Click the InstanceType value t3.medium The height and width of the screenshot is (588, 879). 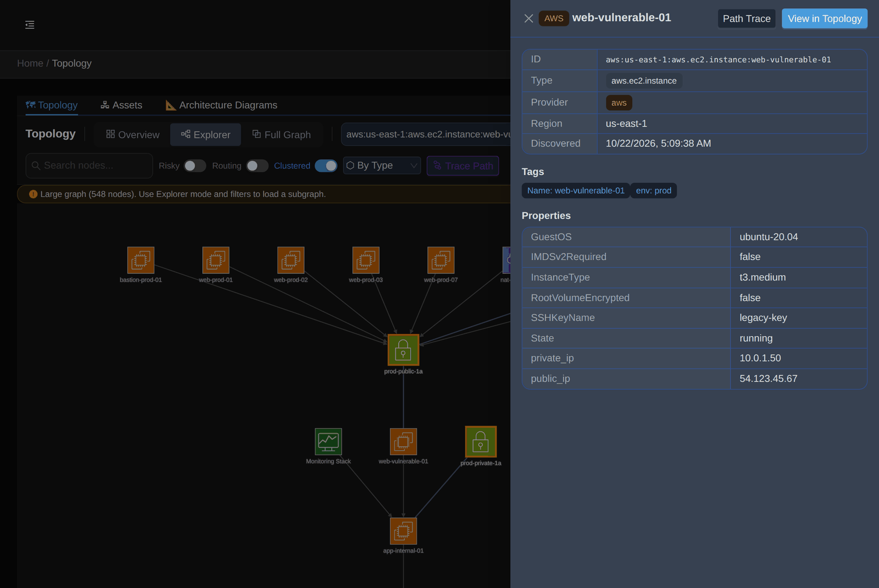(x=763, y=277)
